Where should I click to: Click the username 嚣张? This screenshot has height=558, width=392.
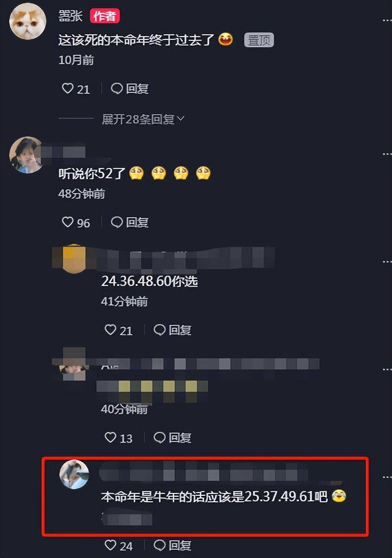point(71,16)
